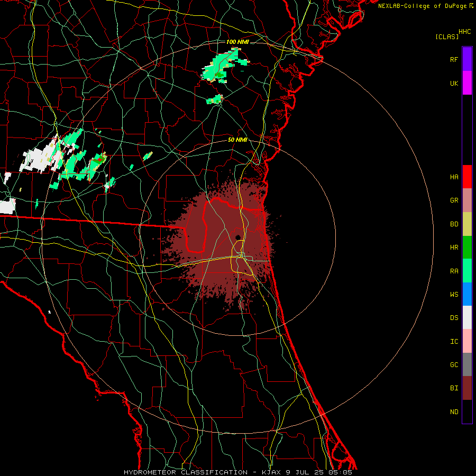Image resolution: width=476 pixels, height=476 pixels.
Task: Click the light pink IC legend swatch
Action: [467, 341]
